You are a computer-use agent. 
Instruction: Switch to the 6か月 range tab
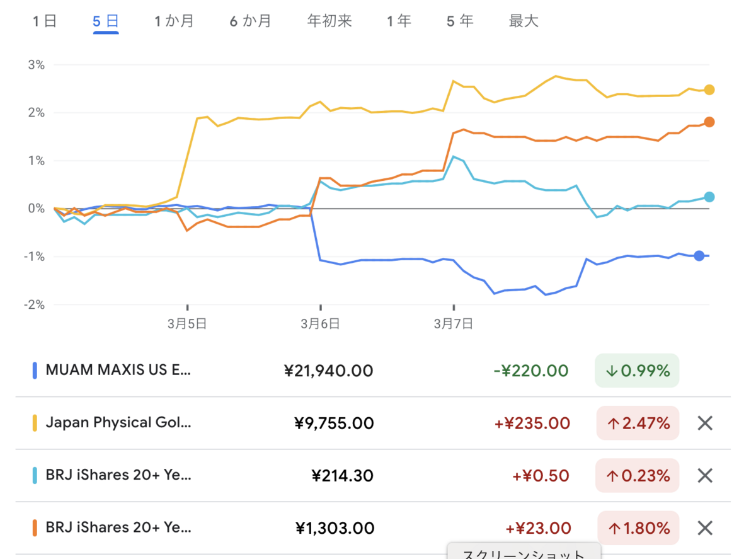pos(250,21)
